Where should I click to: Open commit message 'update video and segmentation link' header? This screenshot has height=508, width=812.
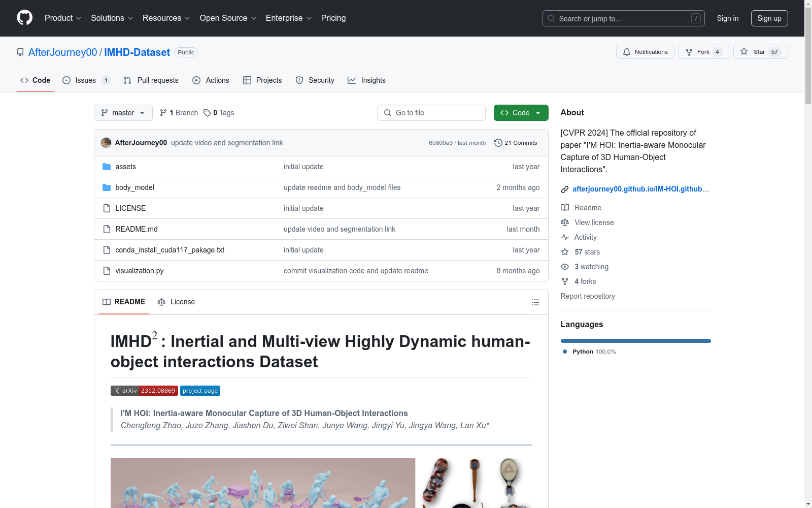pos(227,143)
